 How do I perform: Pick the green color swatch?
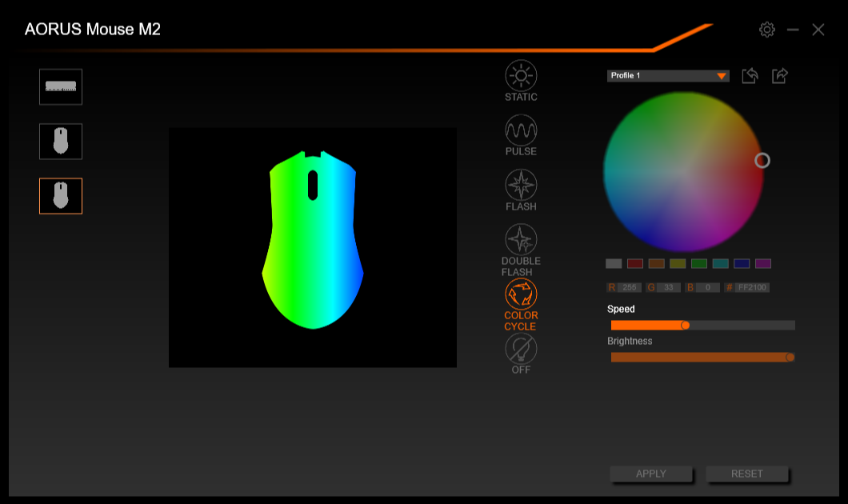(x=699, y=263)
